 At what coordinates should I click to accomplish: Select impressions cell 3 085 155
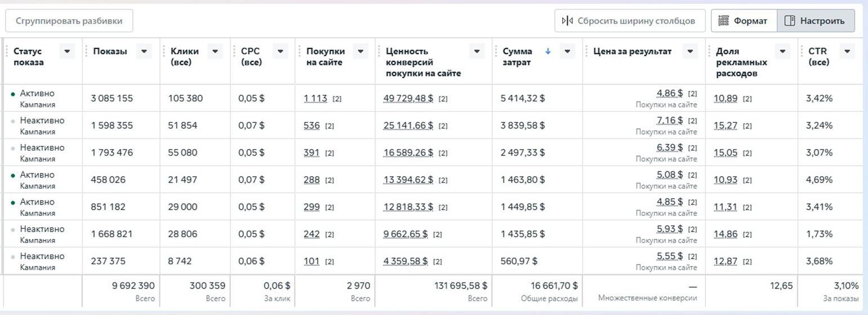pyautogui.click(x=112, y=99)
